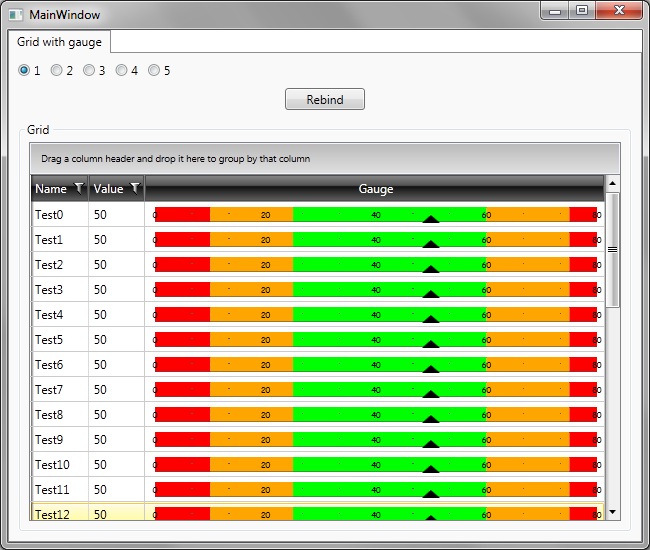Minimize the MainWindow window
The image size is (650, 550).
[555, 10]
